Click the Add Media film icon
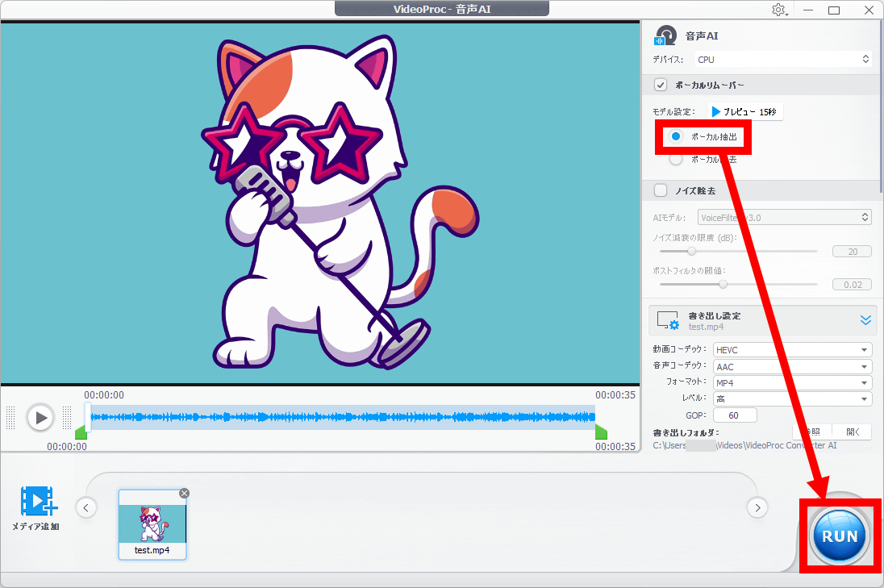This screenshot has height=588, width=884. coord(37,502)
